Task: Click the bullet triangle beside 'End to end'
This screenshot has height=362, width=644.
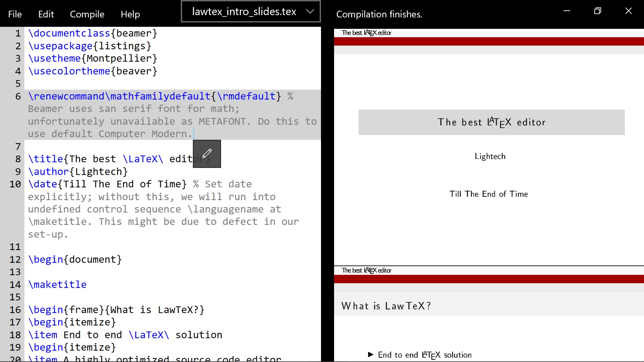Action: [x=371, y=355]
